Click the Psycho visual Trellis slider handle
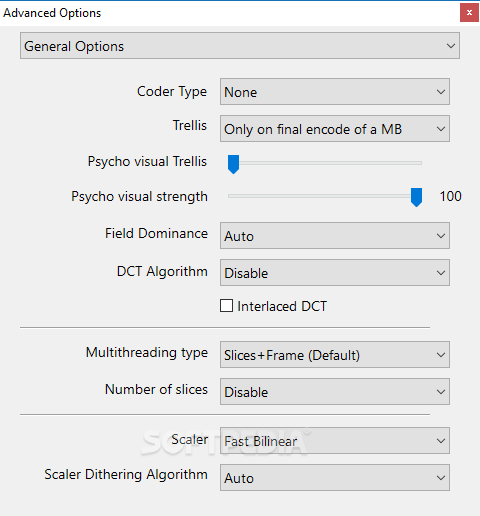 pyautogui.click(x=233, y=164)
